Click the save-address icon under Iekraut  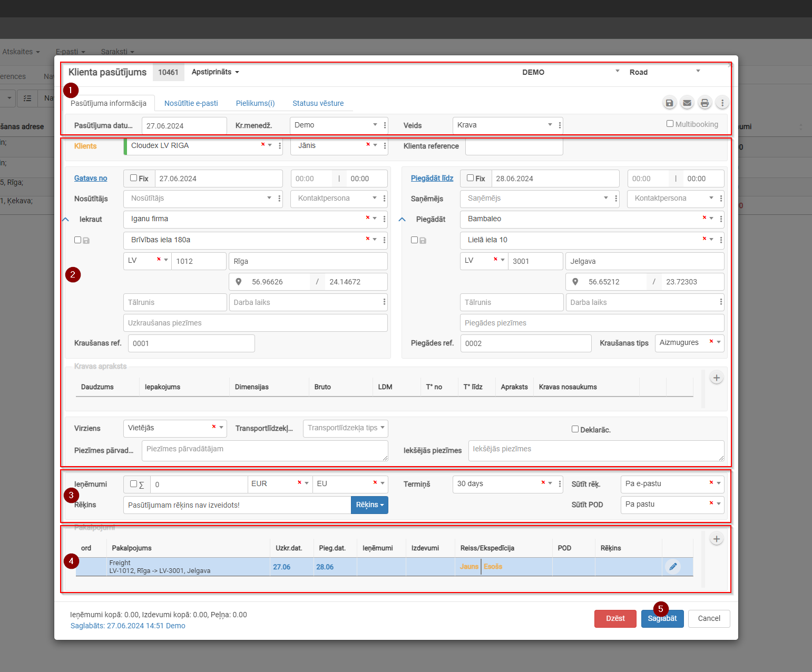click(x=86, y=240)
